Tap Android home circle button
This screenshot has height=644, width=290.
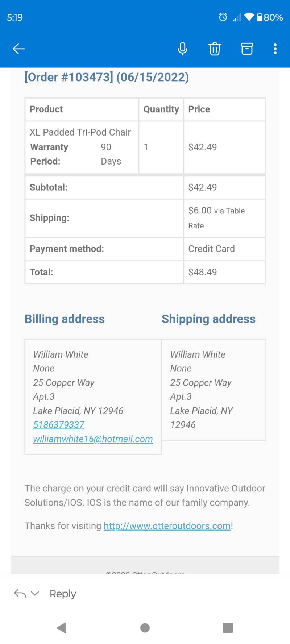(x=145, y=628)
